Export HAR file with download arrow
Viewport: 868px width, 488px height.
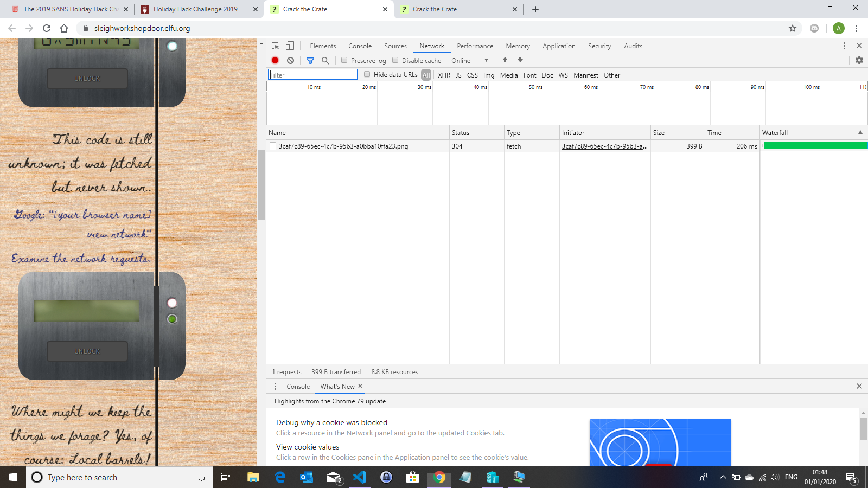pos(520,60)
